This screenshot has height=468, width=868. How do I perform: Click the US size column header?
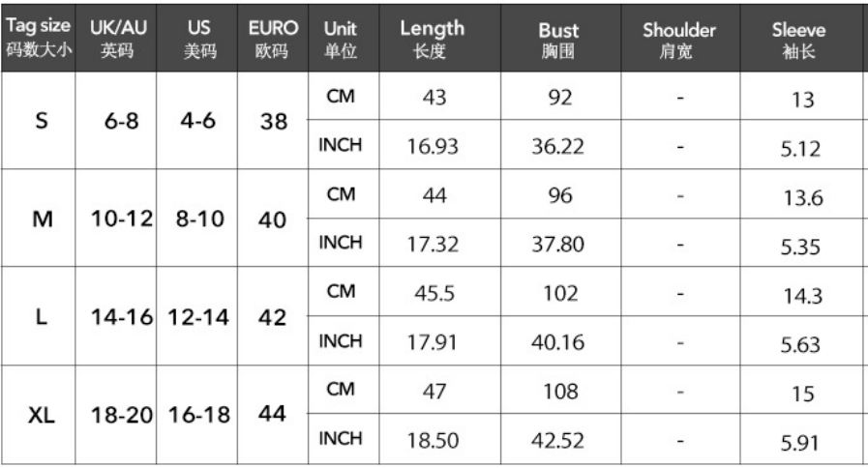197,38
